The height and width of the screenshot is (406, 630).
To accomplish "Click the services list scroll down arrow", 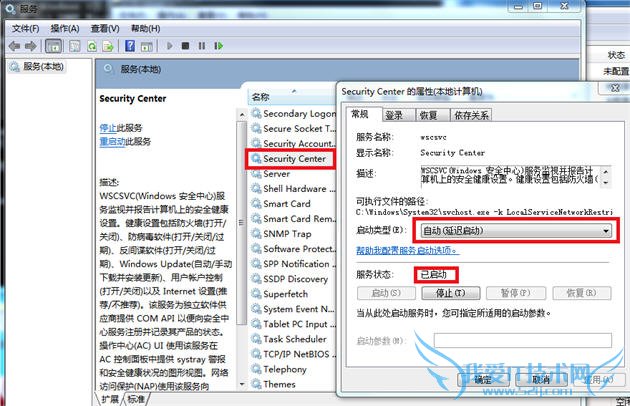I will pos(242,385).
